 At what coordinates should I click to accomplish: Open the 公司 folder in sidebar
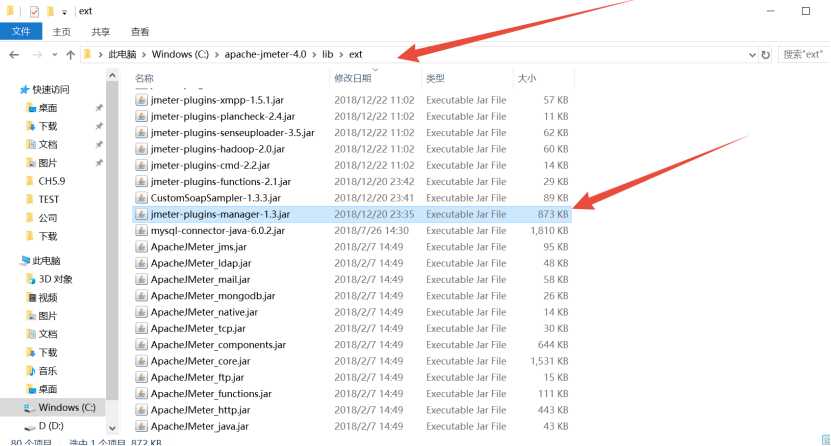[47, 218]
